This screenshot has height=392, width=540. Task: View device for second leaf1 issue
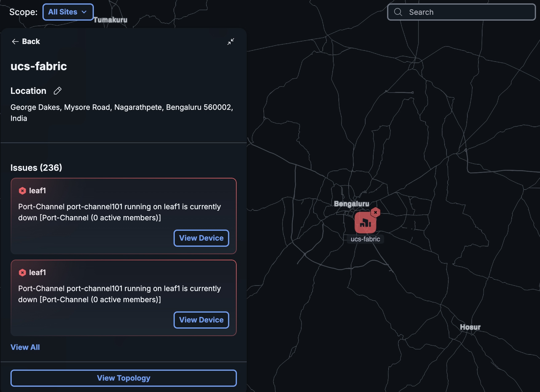(201, 320)
